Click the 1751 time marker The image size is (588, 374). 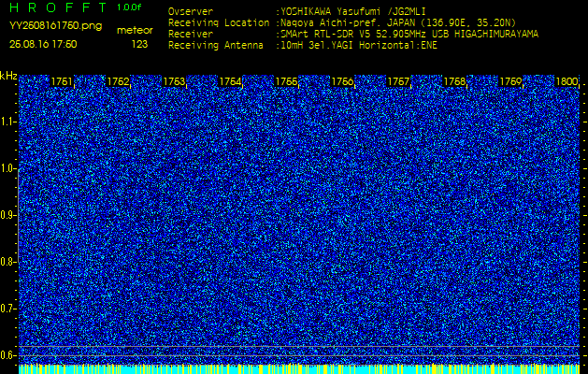coord(62,81)
